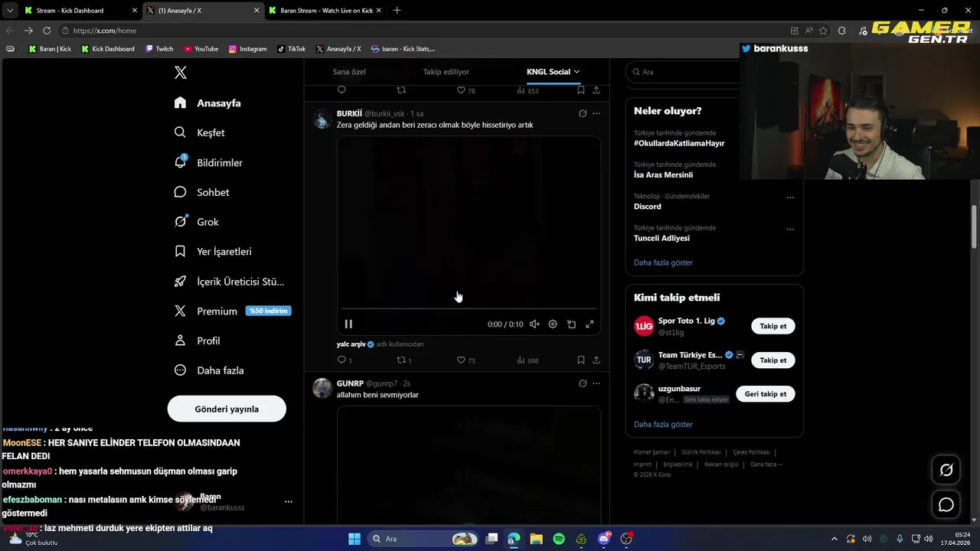Open Sohbet messages
The image size is (980, 551).
(x=201, y=192)
